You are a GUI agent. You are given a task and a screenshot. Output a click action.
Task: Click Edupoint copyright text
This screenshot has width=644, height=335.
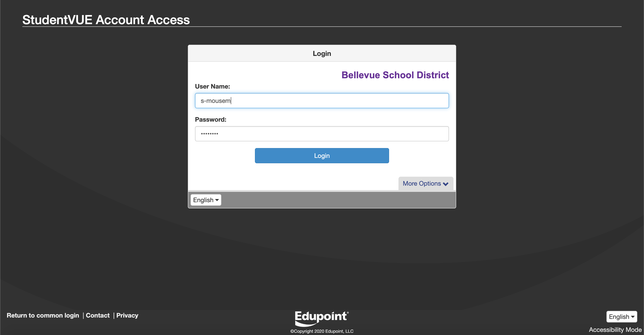[322, 331]
